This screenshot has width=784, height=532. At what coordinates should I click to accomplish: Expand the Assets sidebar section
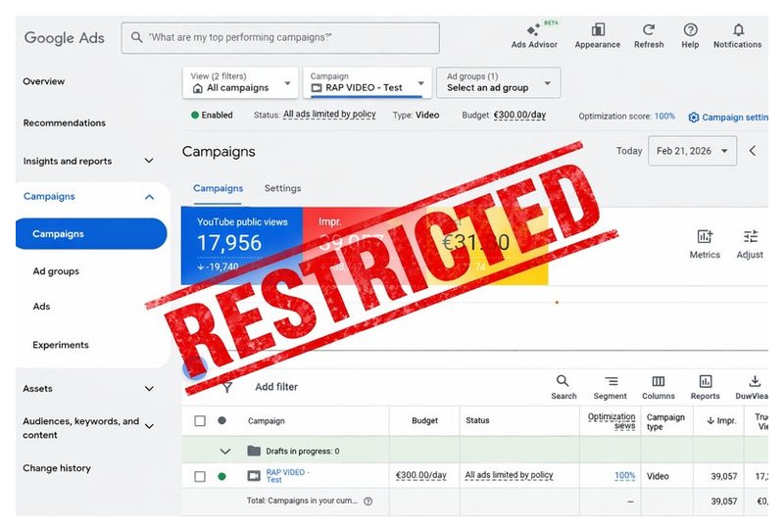click(x=149, y=389)
